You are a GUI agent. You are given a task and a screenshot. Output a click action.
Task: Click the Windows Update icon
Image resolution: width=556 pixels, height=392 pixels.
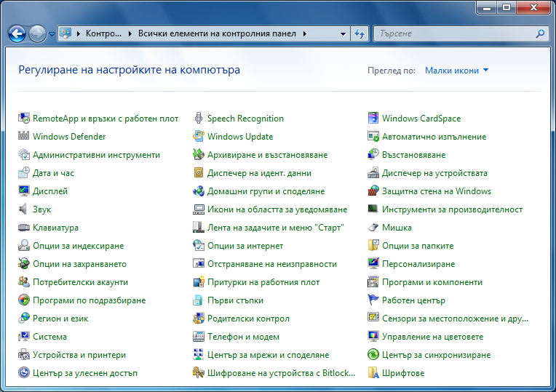[199, 137]
